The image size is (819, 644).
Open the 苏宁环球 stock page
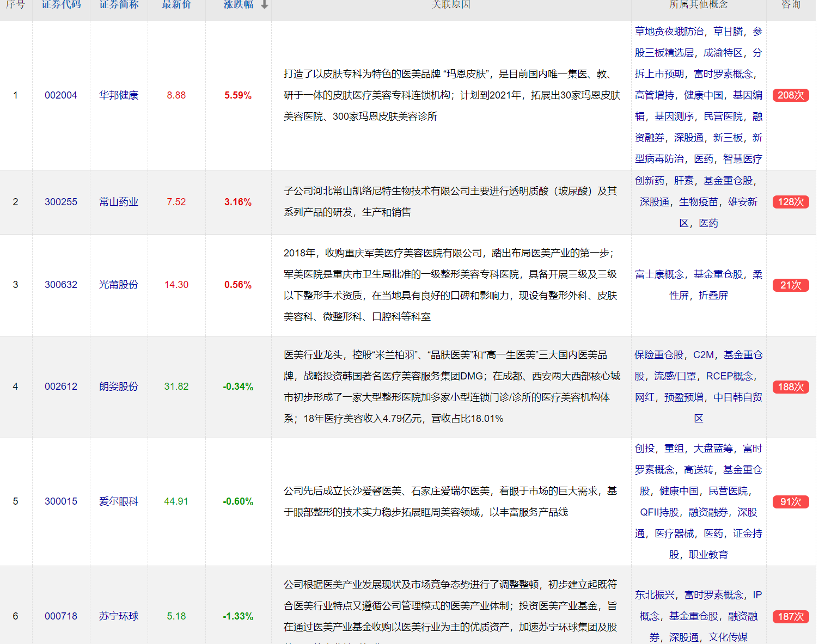[x=119, y=616]
